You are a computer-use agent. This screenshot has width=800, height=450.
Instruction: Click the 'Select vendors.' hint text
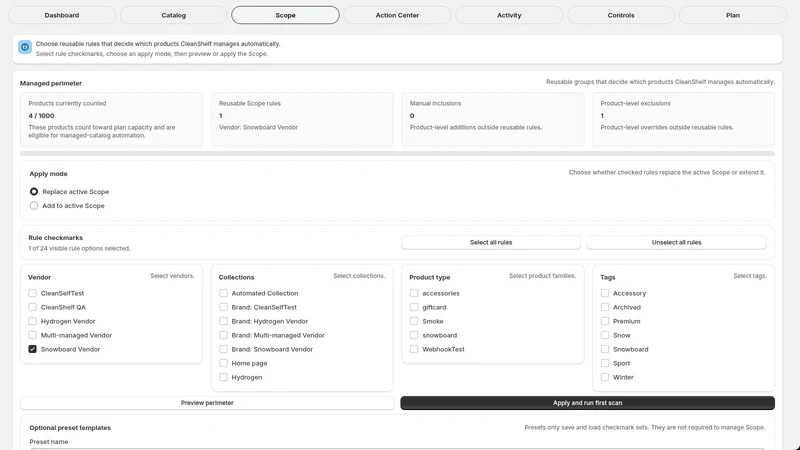coord(172,276)
